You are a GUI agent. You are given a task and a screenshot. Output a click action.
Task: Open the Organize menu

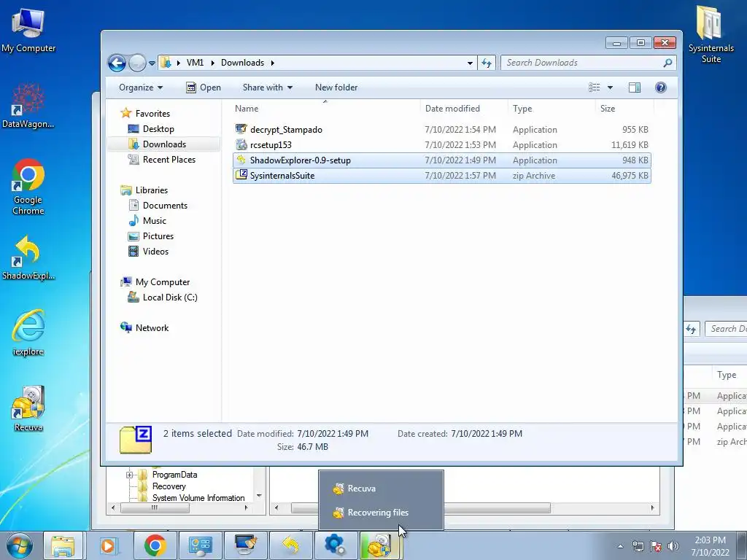tap(141, 87)
